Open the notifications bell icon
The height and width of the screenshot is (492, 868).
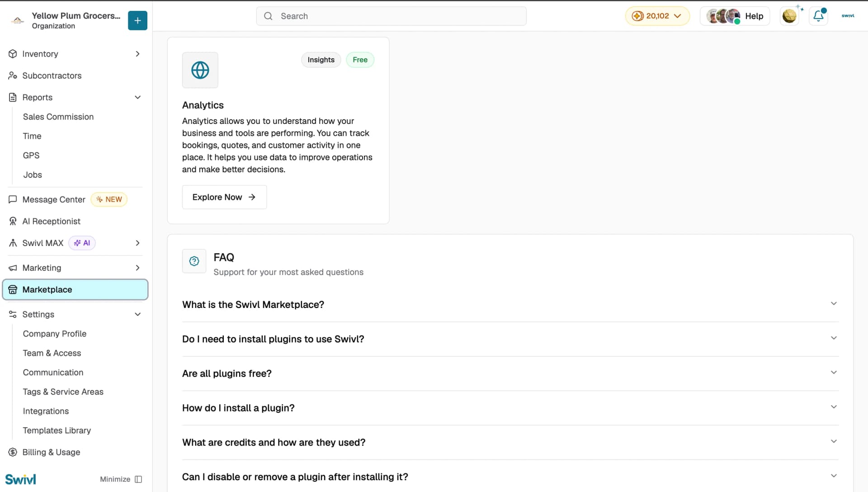[818, 16]
